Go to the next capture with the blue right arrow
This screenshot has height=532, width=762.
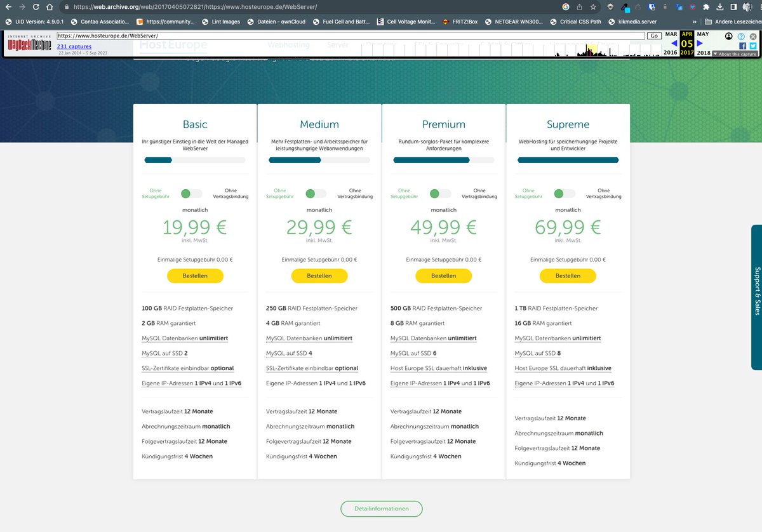(x=700, y=43)
